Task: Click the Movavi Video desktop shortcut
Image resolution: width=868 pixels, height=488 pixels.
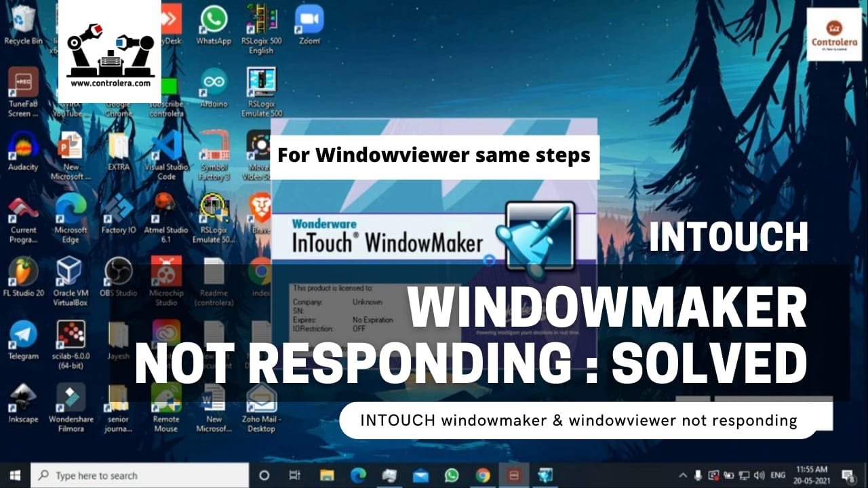Action: coord(260,156)
